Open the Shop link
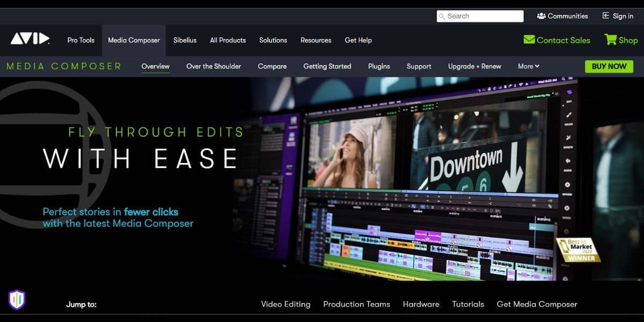 (x=628, y=40)
